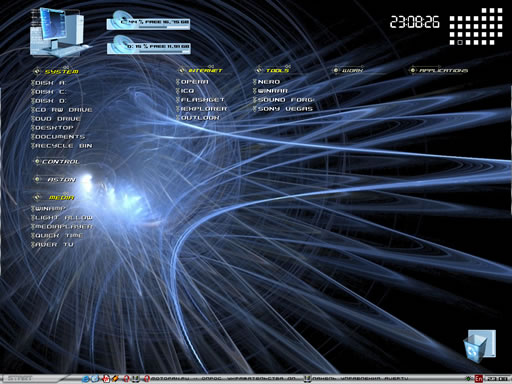Open Nero from the Tools list

267,82
